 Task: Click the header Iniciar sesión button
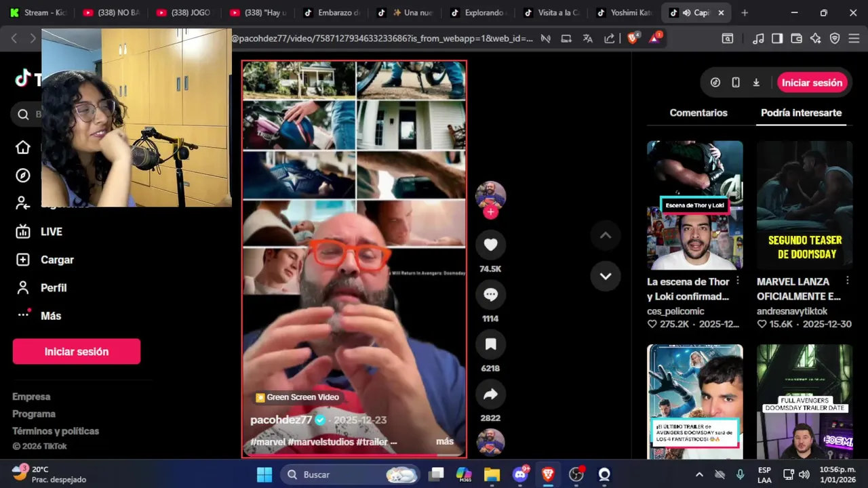(x=812, y=83)
